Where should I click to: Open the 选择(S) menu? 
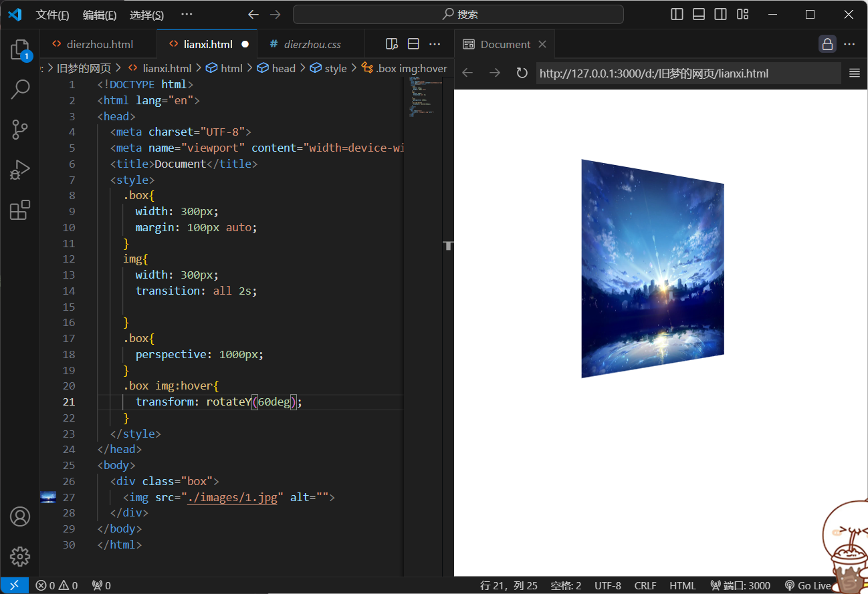point(146,15)
